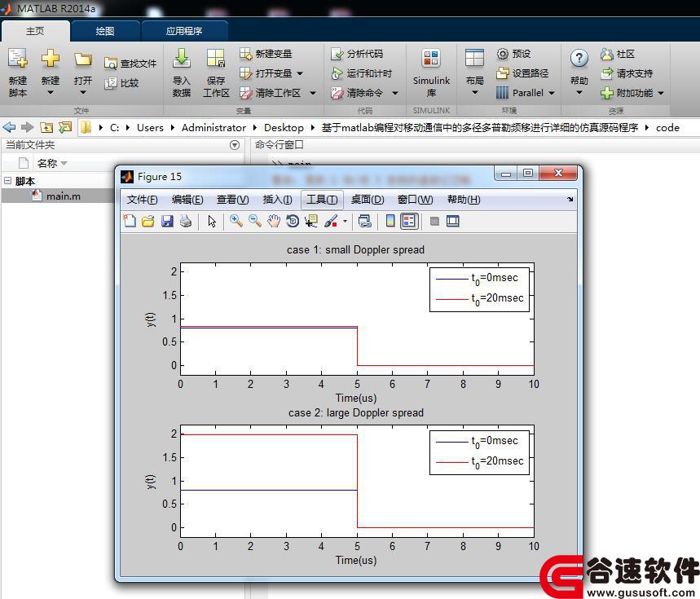Viewport: 700px width, 599px height.
Task: Expand the Parallel dropdown
Action: click(x=552, y=93)
